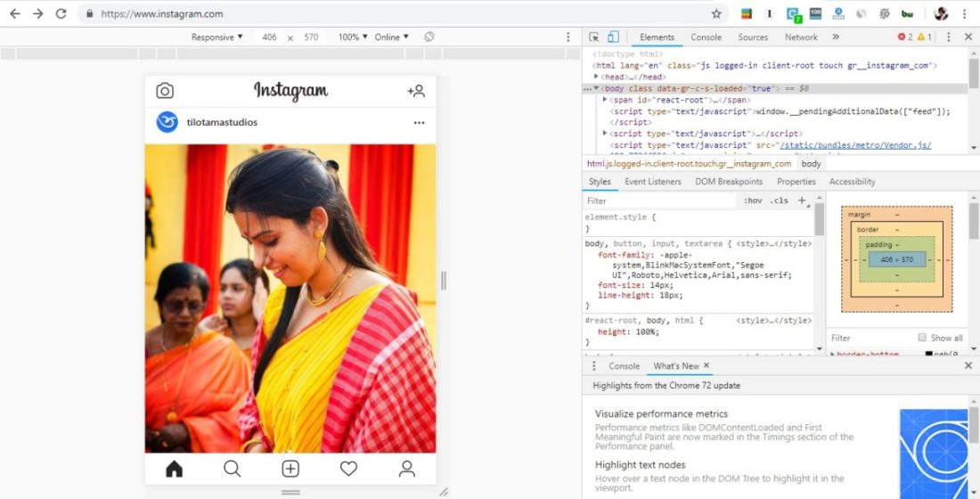Open the drawer Console tab
The image size is (980, 499).
point(624,366)
